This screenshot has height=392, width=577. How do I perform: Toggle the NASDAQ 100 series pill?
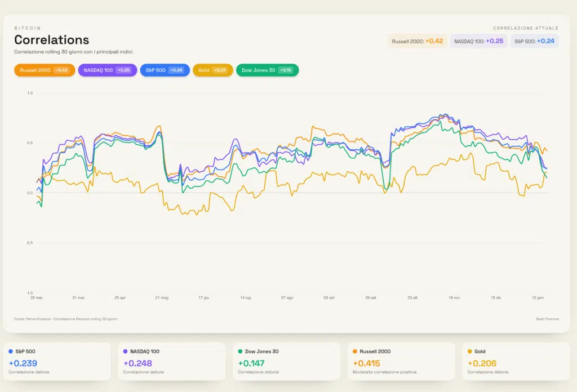(x=107, y=70)
